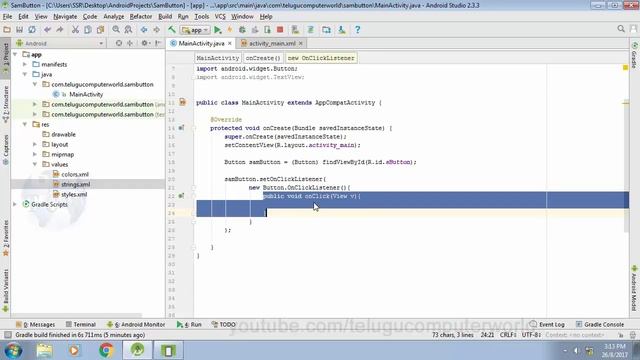Click the Synchronize icon
The height and width of the screenshot is (360, 640).
(x=31, y=29)
